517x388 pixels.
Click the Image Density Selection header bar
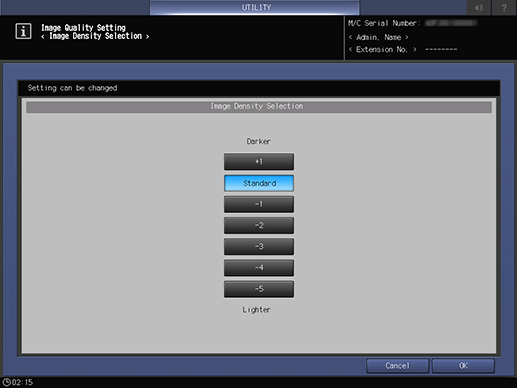[259, 107]
